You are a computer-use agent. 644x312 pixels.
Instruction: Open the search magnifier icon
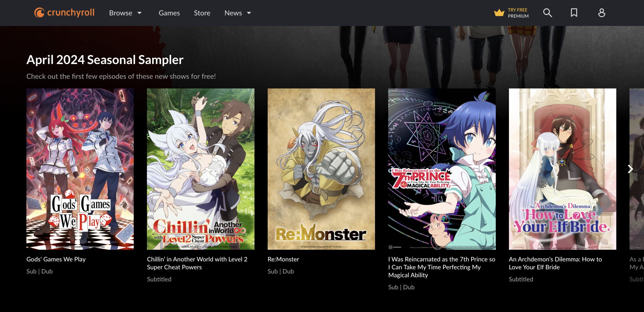click(547, 13)
